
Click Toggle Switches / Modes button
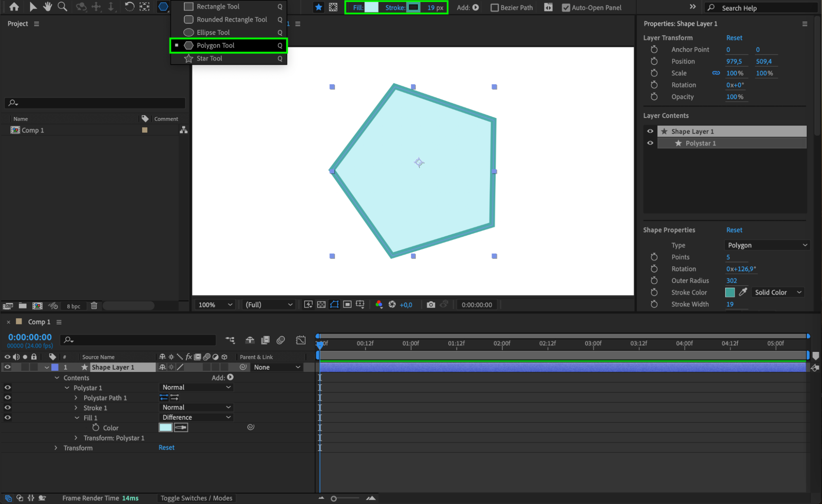click(x=196, y=498)
